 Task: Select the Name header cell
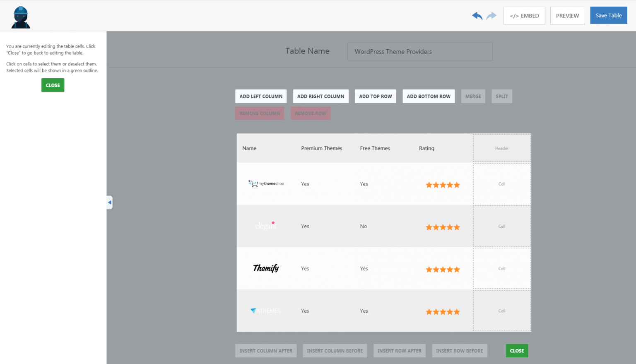[266, 148]
